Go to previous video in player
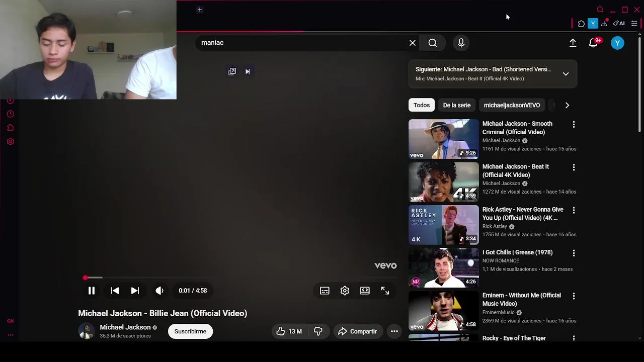Screen dimensions: 644x362 pos(115,291)
